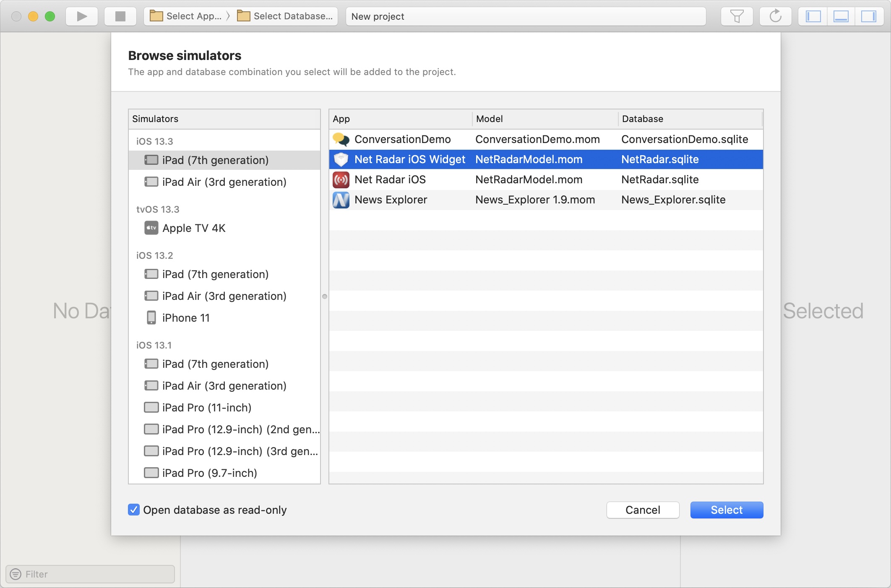Click the Net Radar iOS Widget shield icon
891x588 pixels.
(x=341, y=159)
